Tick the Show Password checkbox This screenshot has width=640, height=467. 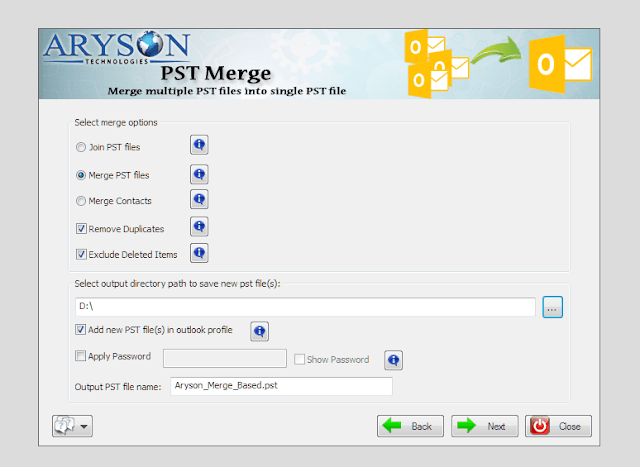pyautogui.click(x=299, y=359)
